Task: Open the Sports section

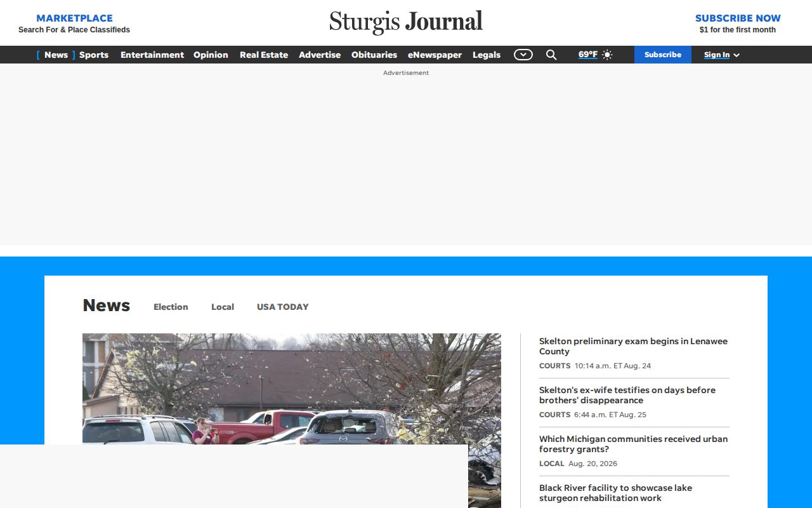Action: [94, 55]
